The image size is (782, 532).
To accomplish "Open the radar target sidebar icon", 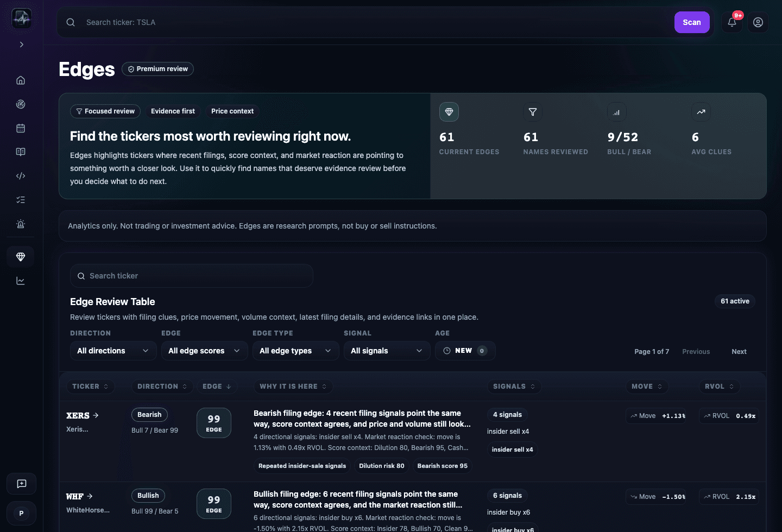I will (x=21, y=104).
